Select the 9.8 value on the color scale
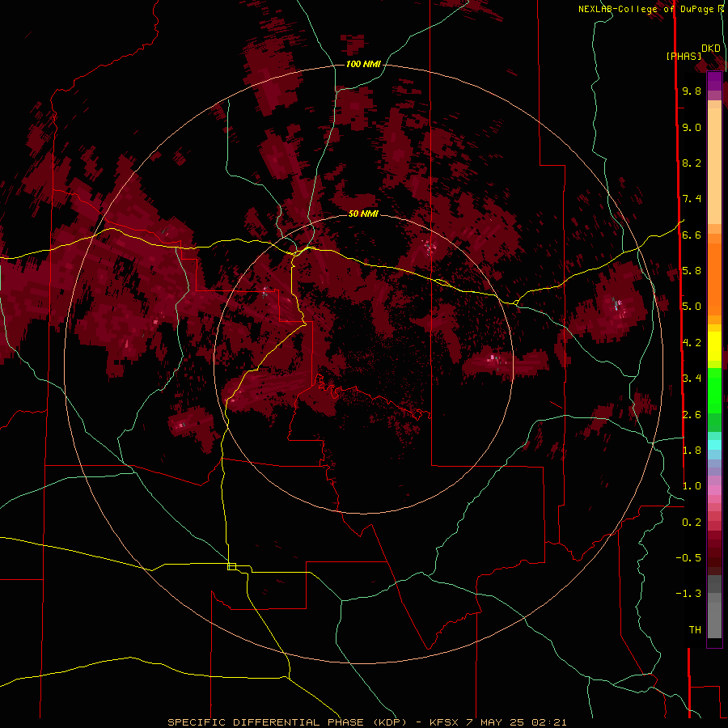This screenshot has width=728, height=728. [x=692, y=91]
